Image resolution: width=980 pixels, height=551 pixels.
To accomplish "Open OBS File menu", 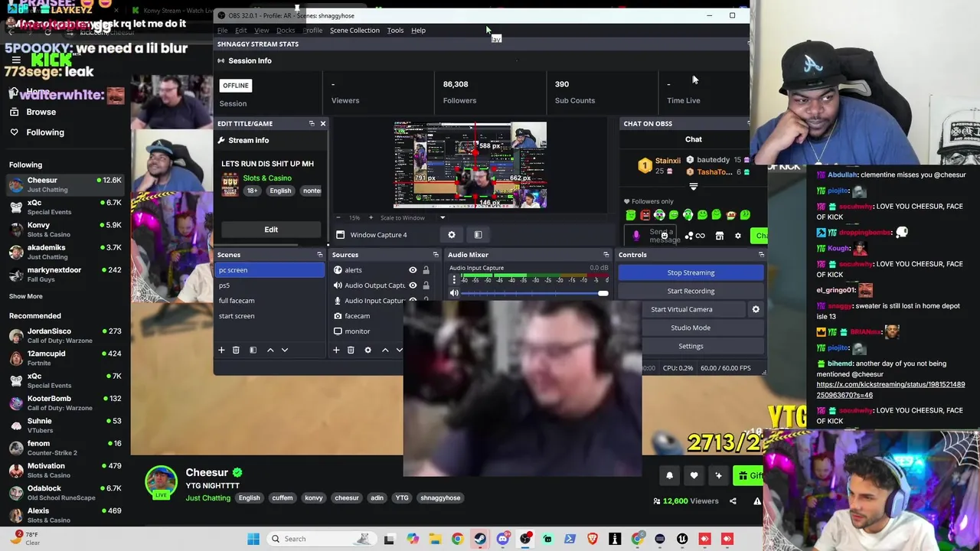I will coord(222,31).
